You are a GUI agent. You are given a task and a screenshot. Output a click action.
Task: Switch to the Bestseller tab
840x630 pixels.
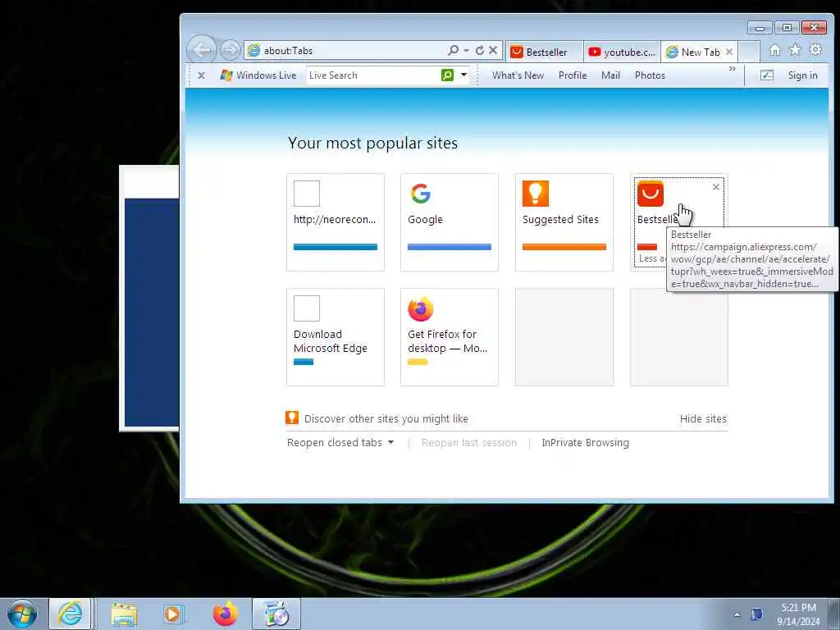coord(544,52)
